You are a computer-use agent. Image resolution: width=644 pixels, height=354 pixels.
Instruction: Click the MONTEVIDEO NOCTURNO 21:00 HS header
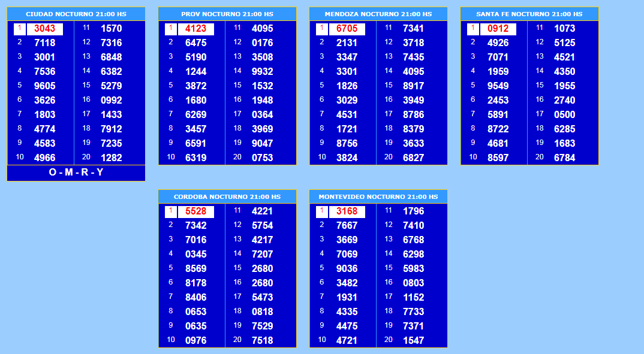click(x=378, y=196)
